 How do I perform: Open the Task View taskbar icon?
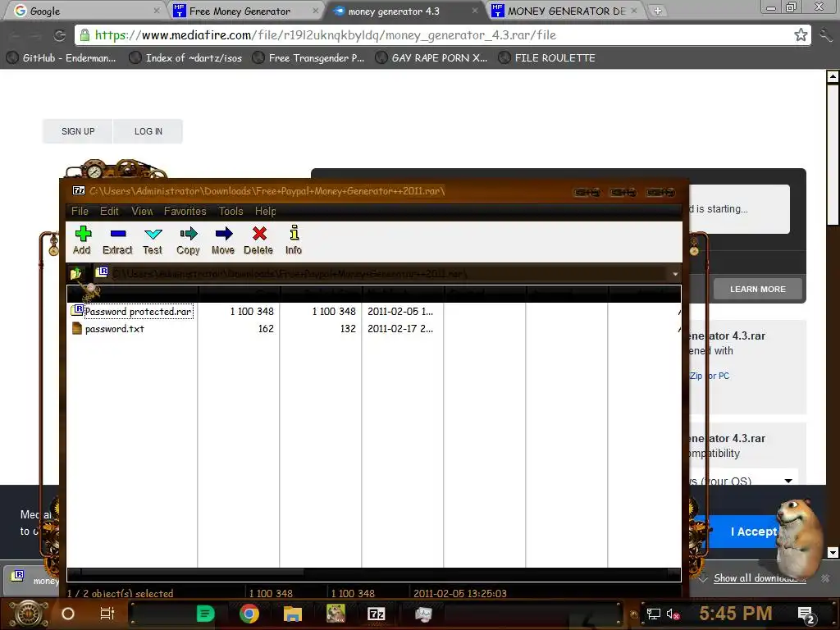click(x=107, y=614)
